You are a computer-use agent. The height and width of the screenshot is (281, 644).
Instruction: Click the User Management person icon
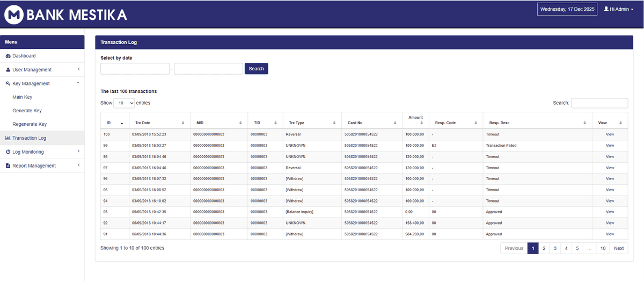pos(8,70)
